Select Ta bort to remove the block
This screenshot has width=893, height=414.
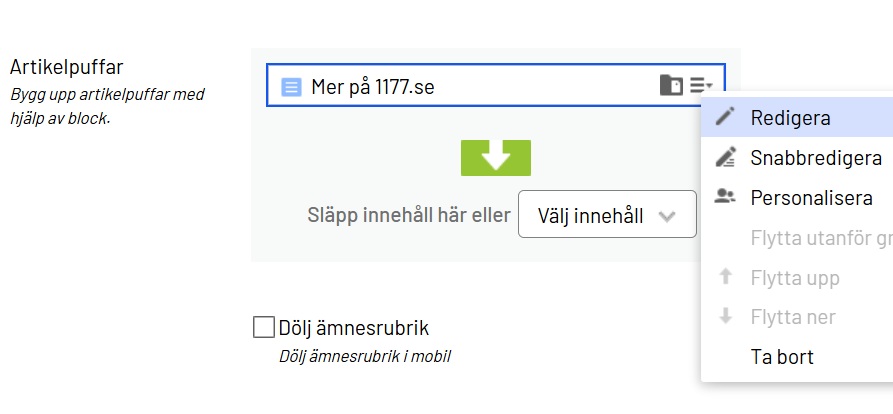(x=782, y=357)
